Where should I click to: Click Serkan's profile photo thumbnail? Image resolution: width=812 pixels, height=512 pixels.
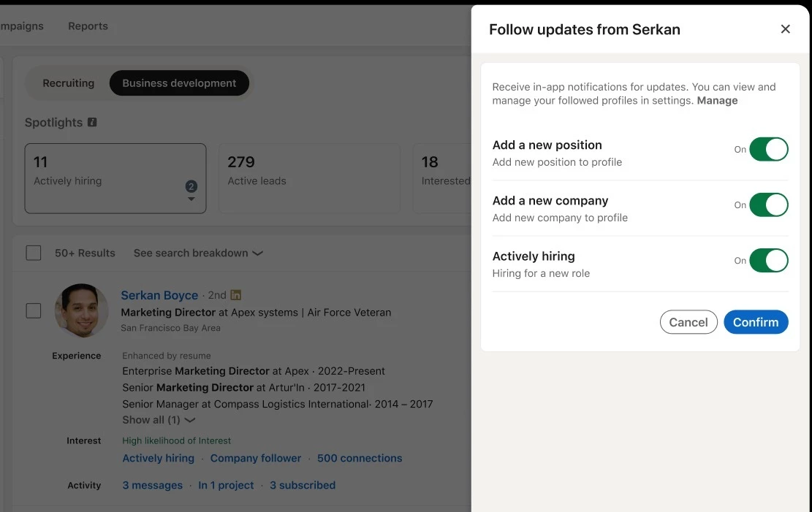(x=81, y=310)
